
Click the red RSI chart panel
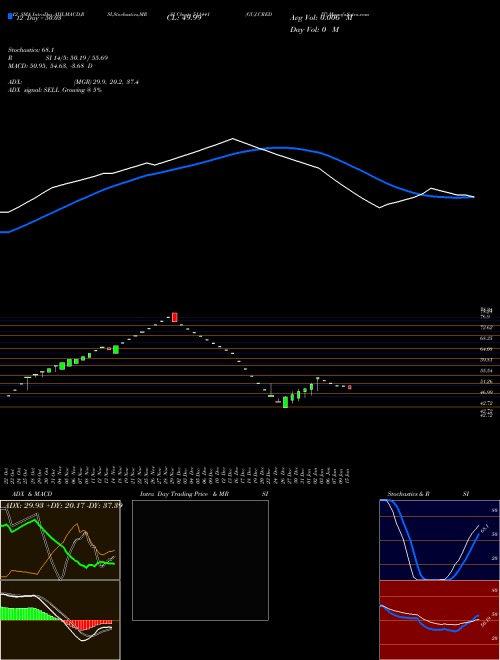coord(439,620)
